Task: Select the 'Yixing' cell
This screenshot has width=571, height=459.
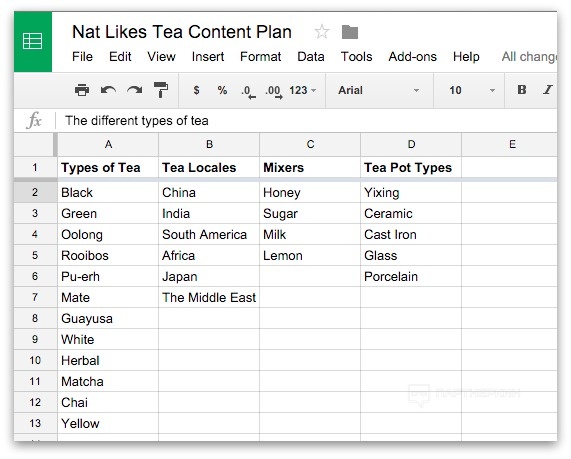Action: 411,192
